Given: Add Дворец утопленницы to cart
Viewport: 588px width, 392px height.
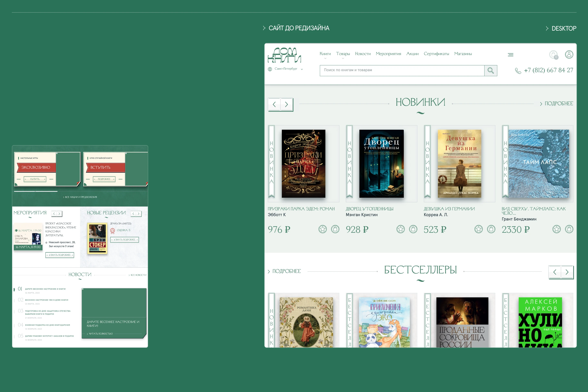Looking at the screenshot, I should coord(413,229).
